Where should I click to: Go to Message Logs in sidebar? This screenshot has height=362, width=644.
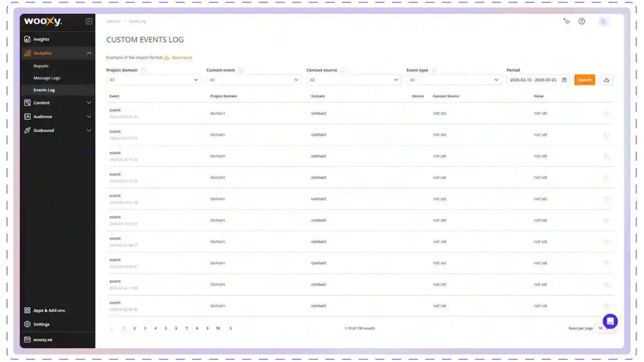coord(47,78)
